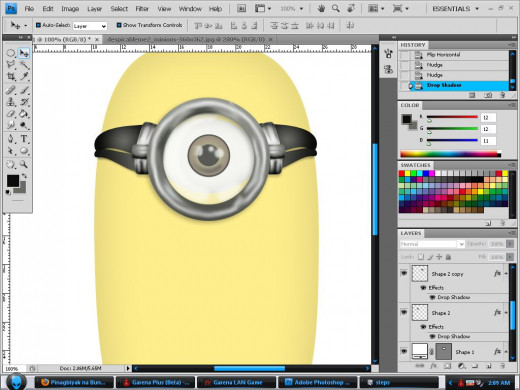
Task: Select the Magic Wand tool
Action: 24,65
